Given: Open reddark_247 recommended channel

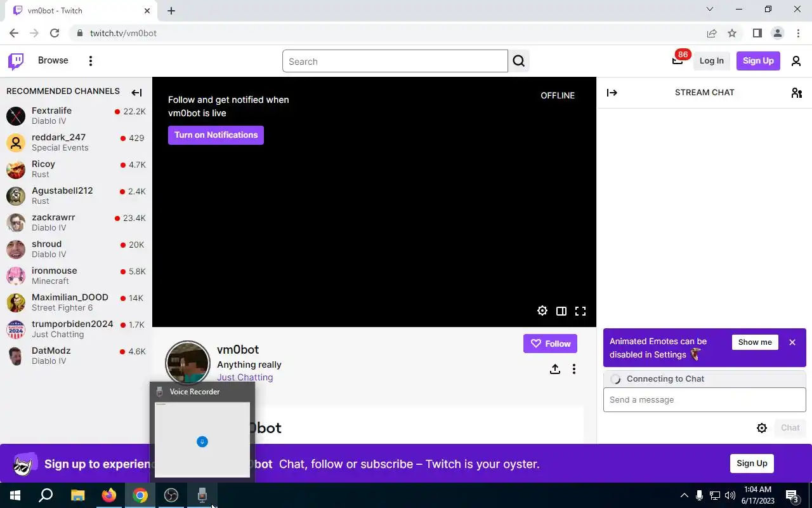Looking at the screenshot, I should tap(76, 142).
